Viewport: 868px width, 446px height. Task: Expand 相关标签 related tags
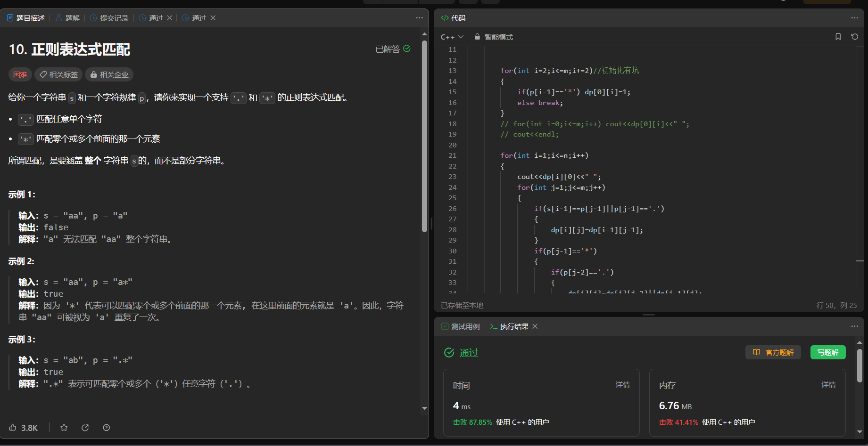(58, 74)
